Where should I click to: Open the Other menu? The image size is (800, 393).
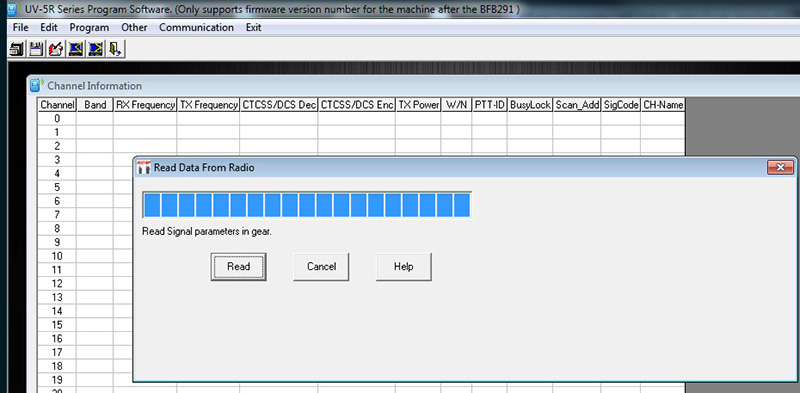[x=134, y=28]
